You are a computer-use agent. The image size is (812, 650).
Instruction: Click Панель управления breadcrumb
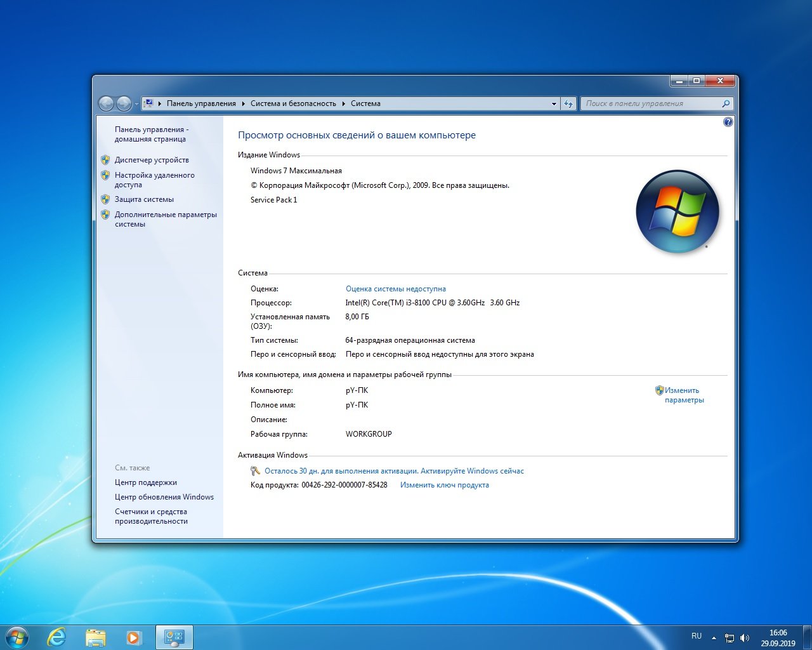[x=201, y=103]
